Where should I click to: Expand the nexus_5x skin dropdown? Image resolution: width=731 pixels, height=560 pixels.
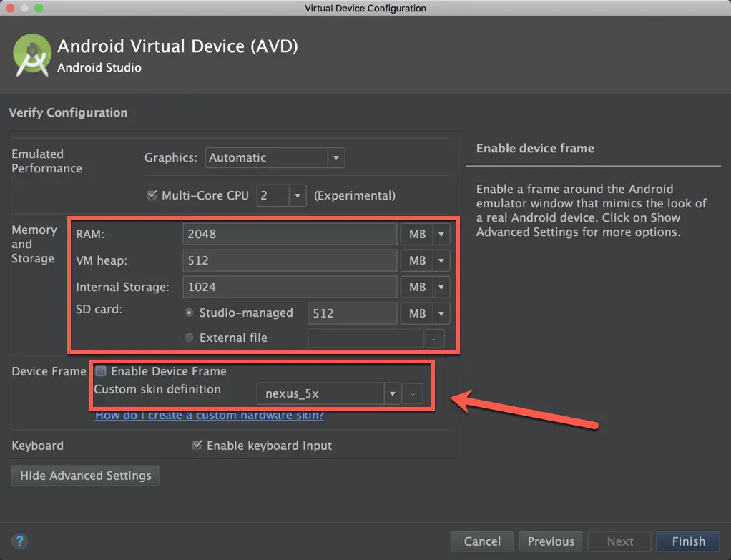[391, 393]
